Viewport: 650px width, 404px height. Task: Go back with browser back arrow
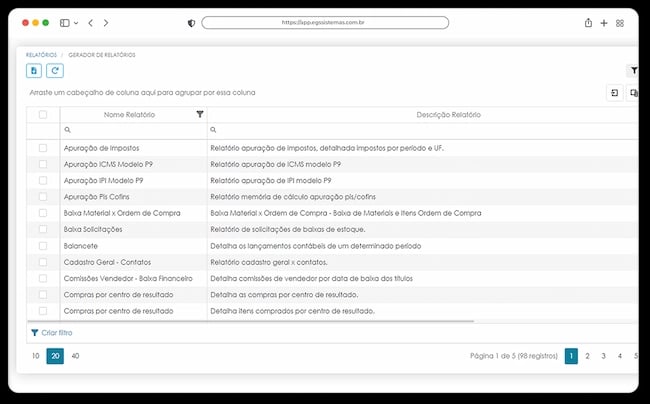click(x=90, y=23)
